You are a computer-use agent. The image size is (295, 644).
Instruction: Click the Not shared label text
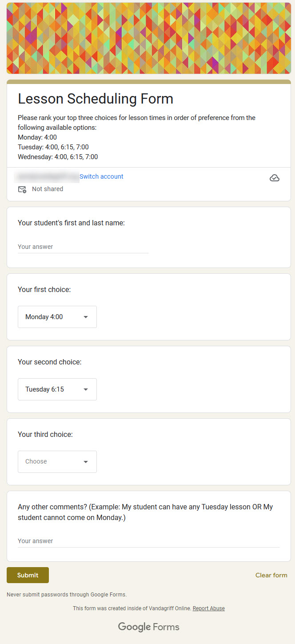[48, 189]
